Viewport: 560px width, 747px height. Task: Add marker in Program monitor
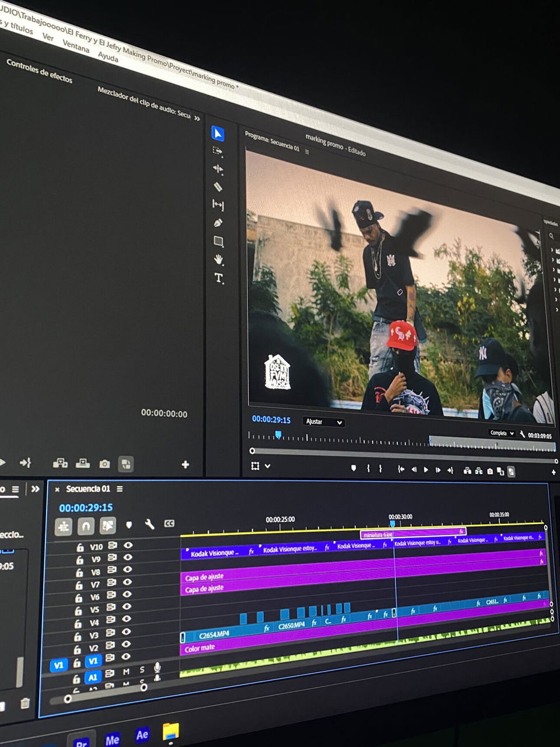tap(353, 468)
